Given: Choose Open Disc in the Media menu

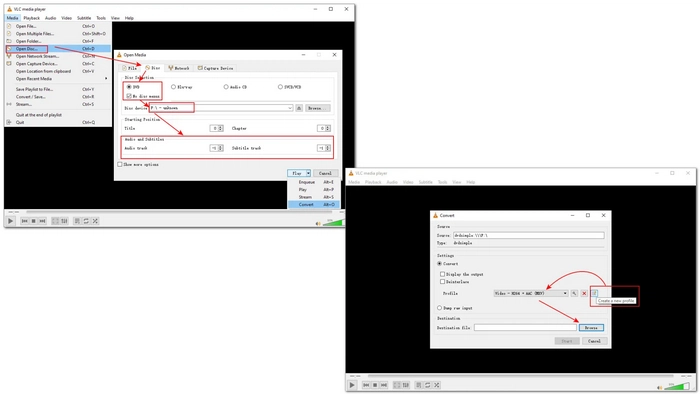Looking at the screenshot, I should (58, 49).
